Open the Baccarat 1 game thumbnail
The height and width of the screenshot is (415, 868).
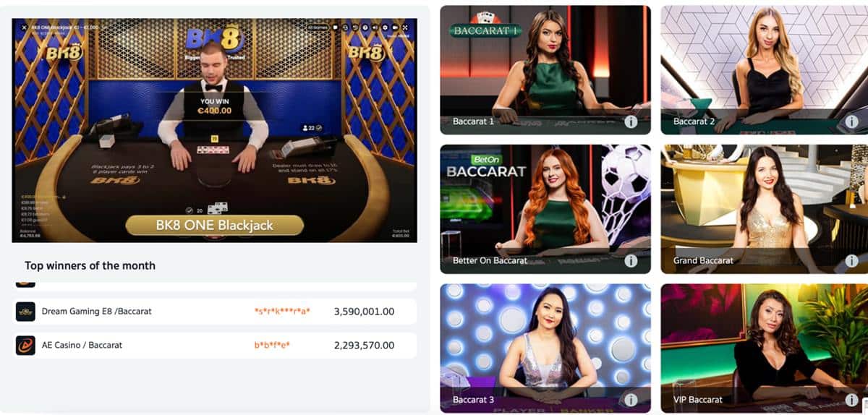coord(545,69)
